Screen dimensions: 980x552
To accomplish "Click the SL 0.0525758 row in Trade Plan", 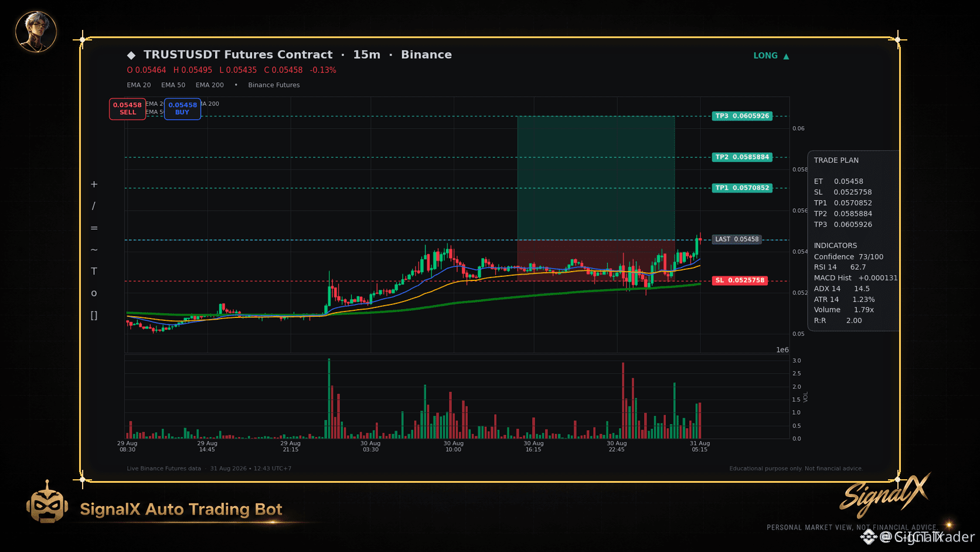I will click(843, 192).
